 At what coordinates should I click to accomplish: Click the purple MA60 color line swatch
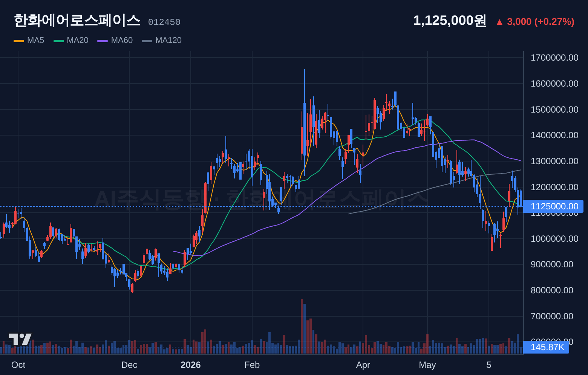(103, 41)
